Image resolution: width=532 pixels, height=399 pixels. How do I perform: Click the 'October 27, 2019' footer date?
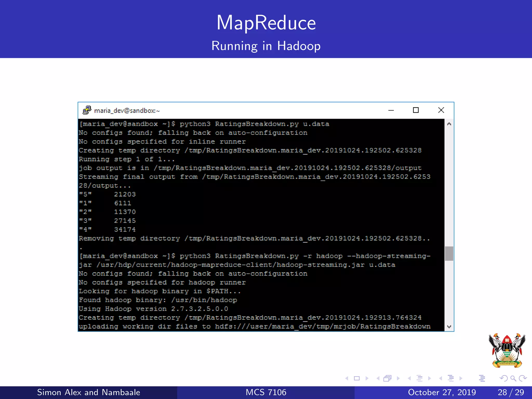coord(442,392)
